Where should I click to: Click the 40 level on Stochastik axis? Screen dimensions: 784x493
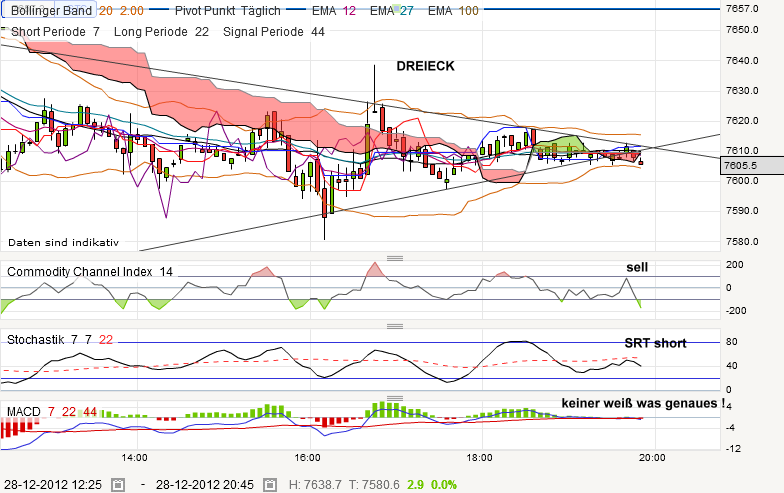(x=732, y=366)
